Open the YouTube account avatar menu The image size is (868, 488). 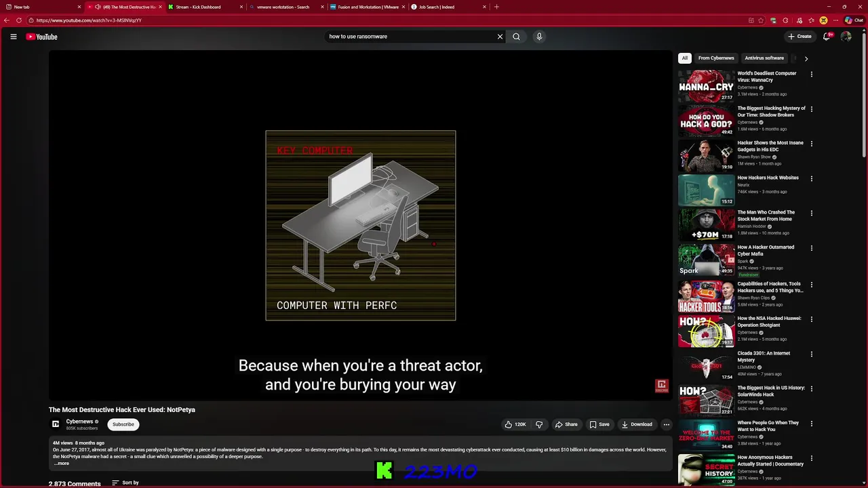846,37
